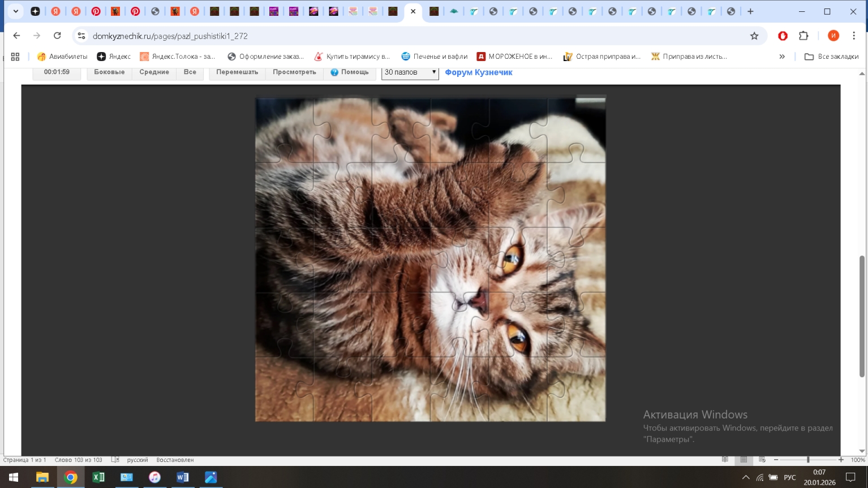Image resolution: width=868 pixels, height=488 pixels.
Task: Open Excel from the taskbar
Action: pos(98,477)
